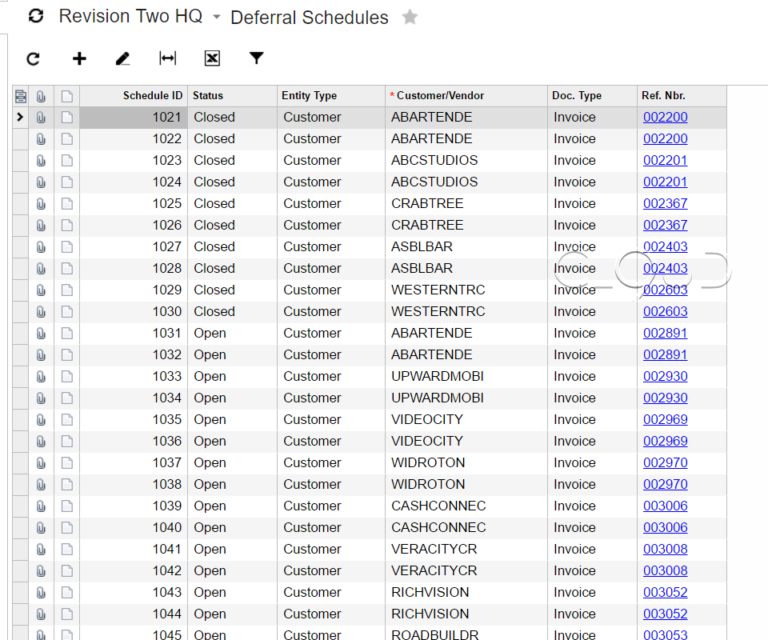Open attachment paperclip for schedule 1025
The height and width of the screenshot is (640, 768).
click(x=41, y=204)
